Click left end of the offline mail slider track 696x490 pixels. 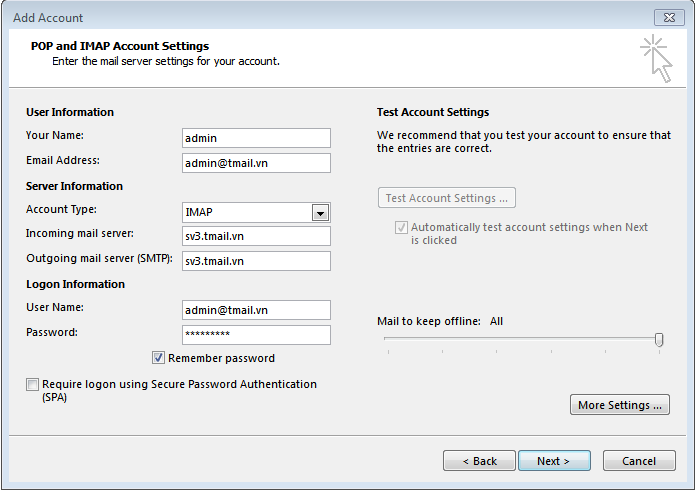[387, 340]
